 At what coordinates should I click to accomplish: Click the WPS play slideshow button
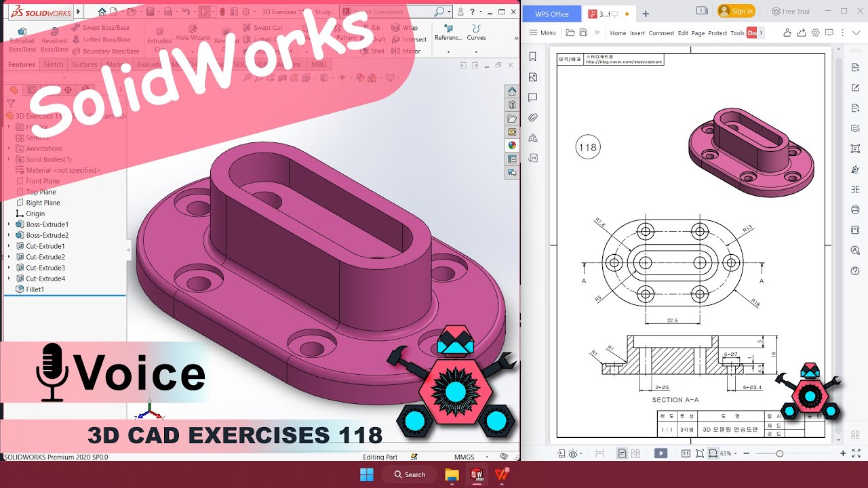tap(660, 453)
